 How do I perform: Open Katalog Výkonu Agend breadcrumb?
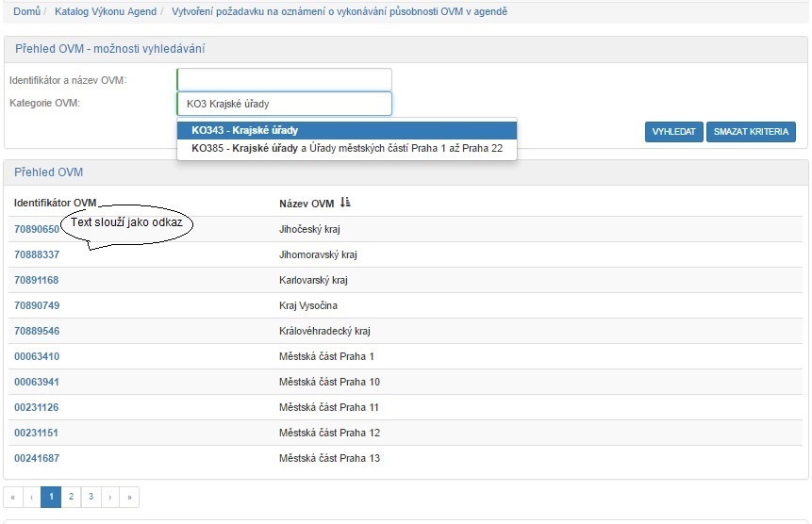pyautogui.click(x=106, y=11)
